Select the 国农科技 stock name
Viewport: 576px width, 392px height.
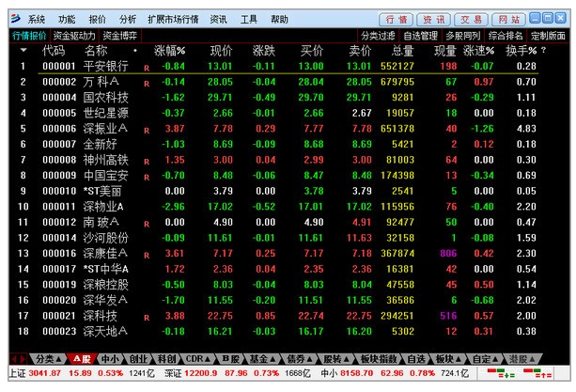[106, 98]
